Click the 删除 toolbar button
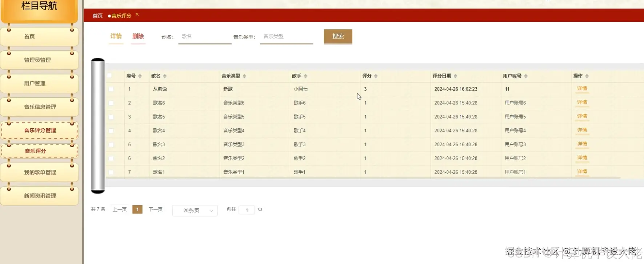Screen dimensions: 644x264 pos(138,36)
